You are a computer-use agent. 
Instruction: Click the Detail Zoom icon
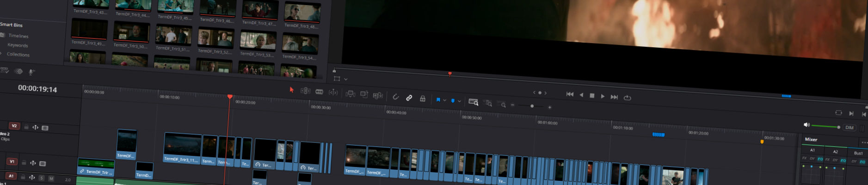tap(488, 103)
